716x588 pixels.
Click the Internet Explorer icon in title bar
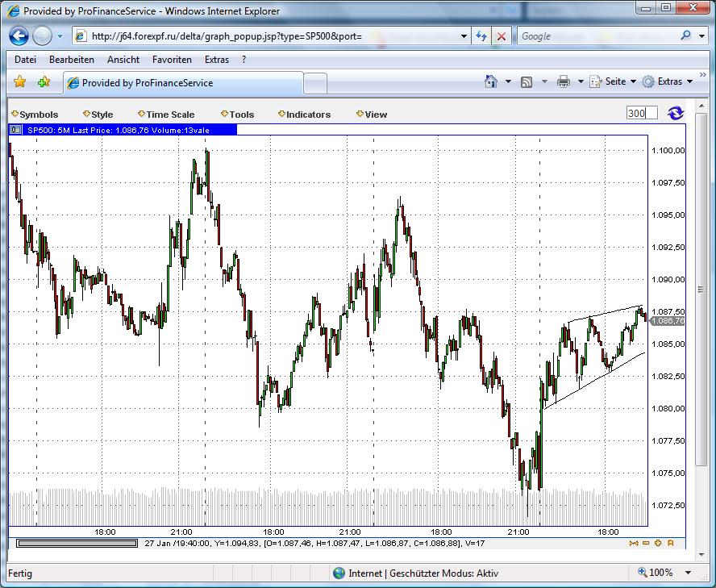pos(13,10)
